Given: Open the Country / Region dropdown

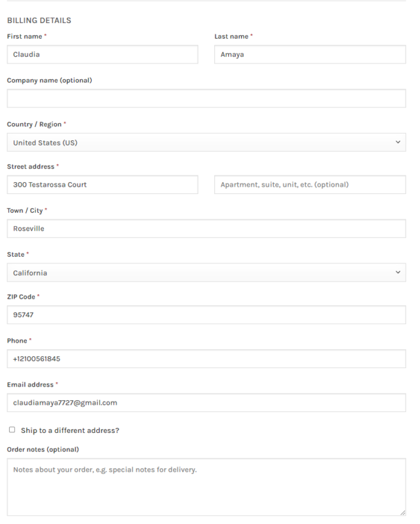Looking at the screenshot, I should pyautogui.click(x=206, y=142).
